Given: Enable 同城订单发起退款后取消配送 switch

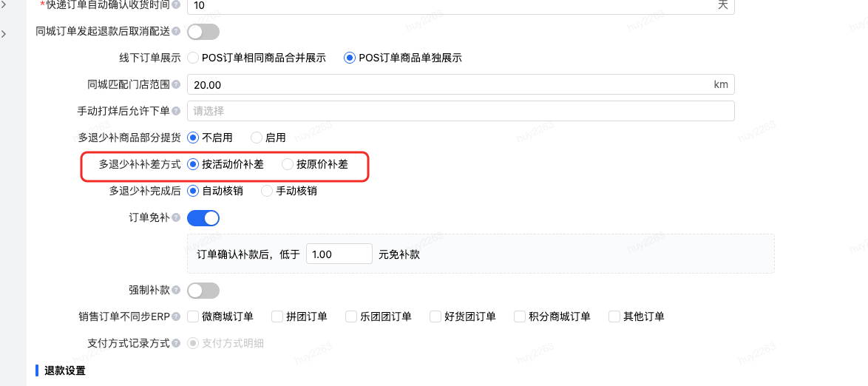Looking at the screenshot, I should tap(203, 32).
